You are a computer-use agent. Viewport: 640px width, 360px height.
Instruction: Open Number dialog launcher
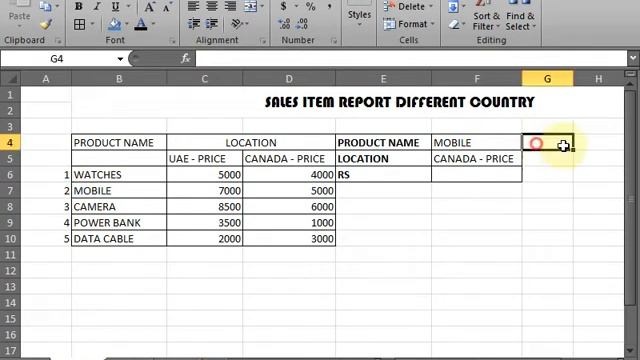coord(334,40)
